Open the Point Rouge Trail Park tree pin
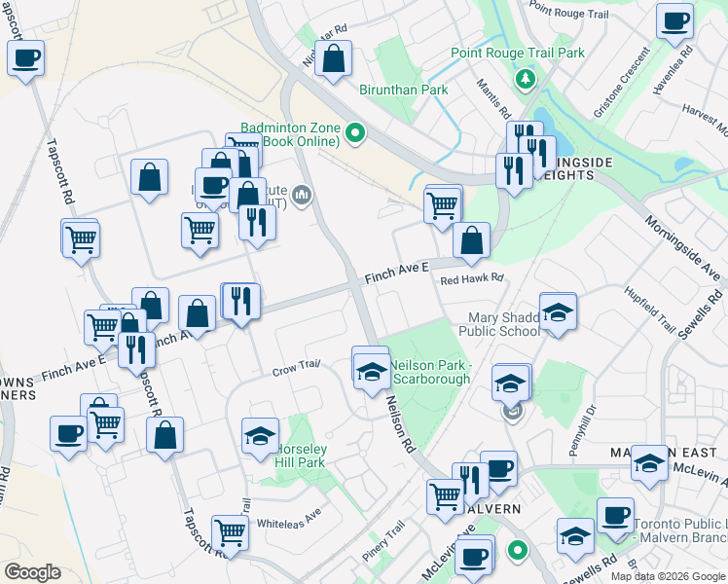 526,79
